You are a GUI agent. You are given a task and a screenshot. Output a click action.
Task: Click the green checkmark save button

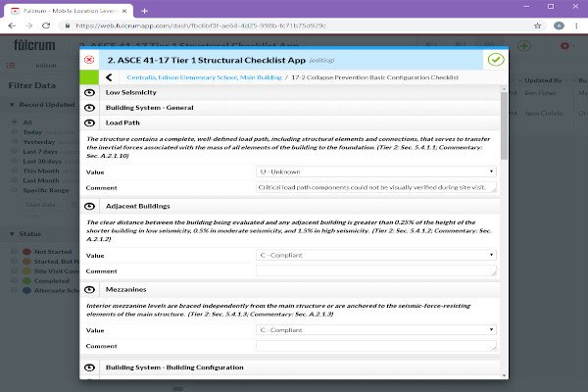tap(496, 59)
